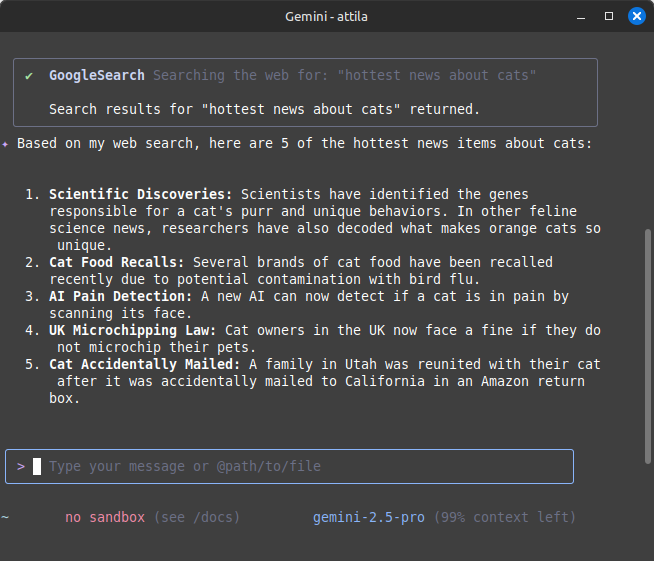The height and width of the screenshot is (561, 654).
Task: Click the word 'unique.' ending item one
Action: [85, 246]
